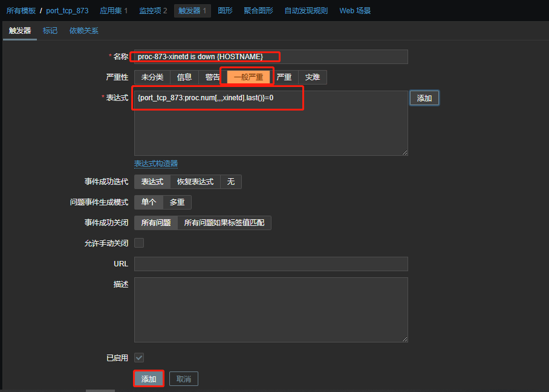Switch to the 标记 tab

(x=50, y=31)
